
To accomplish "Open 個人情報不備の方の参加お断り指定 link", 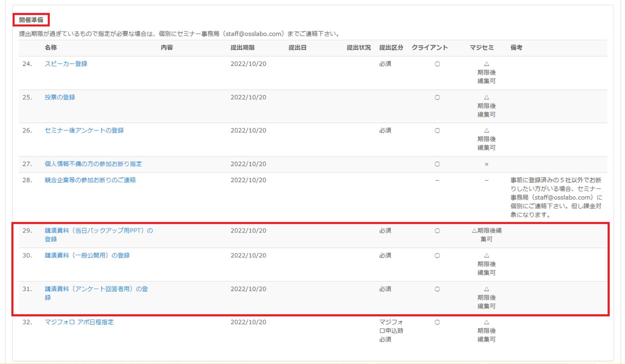I will [x=93, y=164].
